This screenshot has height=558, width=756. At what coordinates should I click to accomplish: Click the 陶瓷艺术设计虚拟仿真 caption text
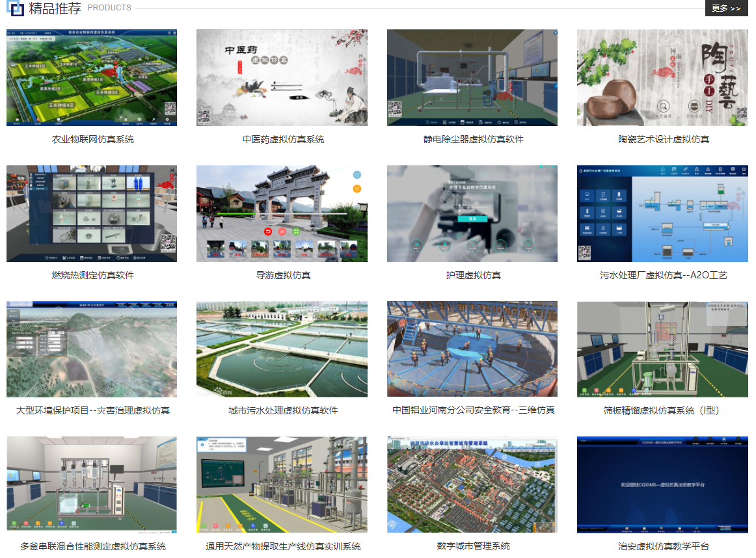pos(664,139)
